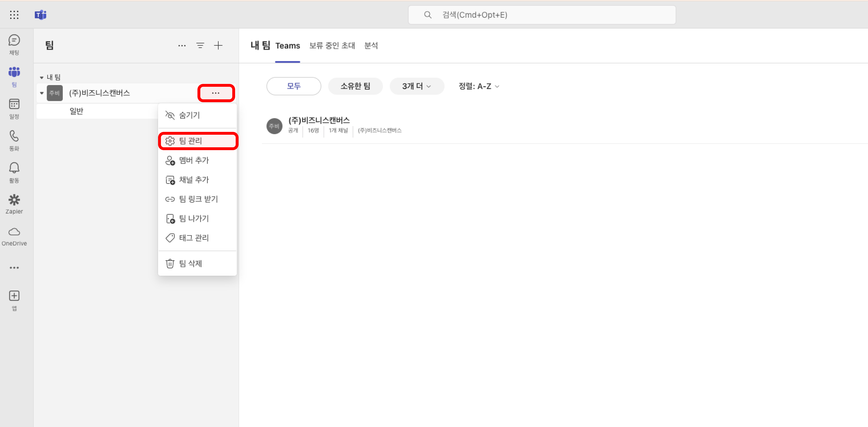Image resolution: width=868 pixels, height=427 pixels.
Task: Select the 모두 filter button
Action: click(294, 86)
